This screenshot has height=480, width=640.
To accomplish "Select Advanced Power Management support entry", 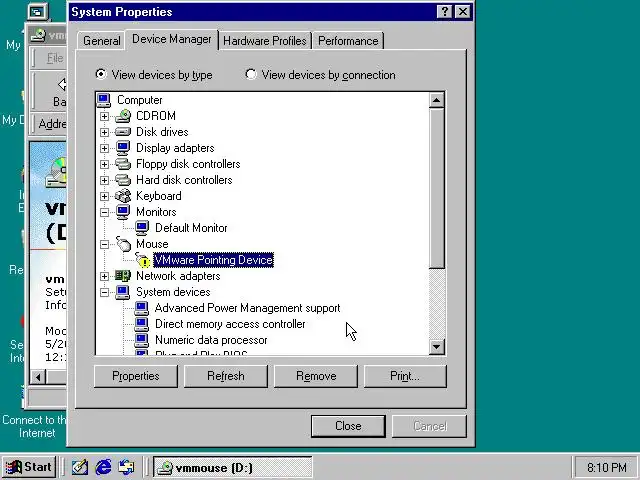I will [247, 308].
